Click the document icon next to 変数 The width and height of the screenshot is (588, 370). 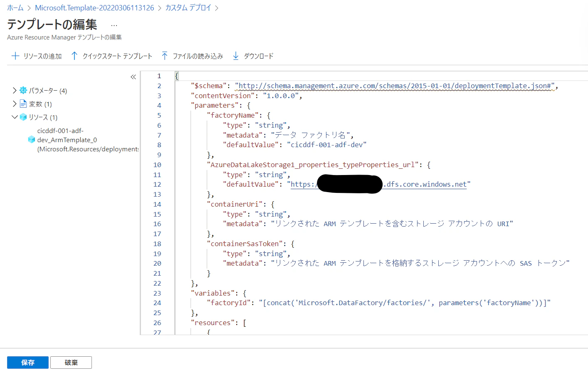tap(23, 104)
